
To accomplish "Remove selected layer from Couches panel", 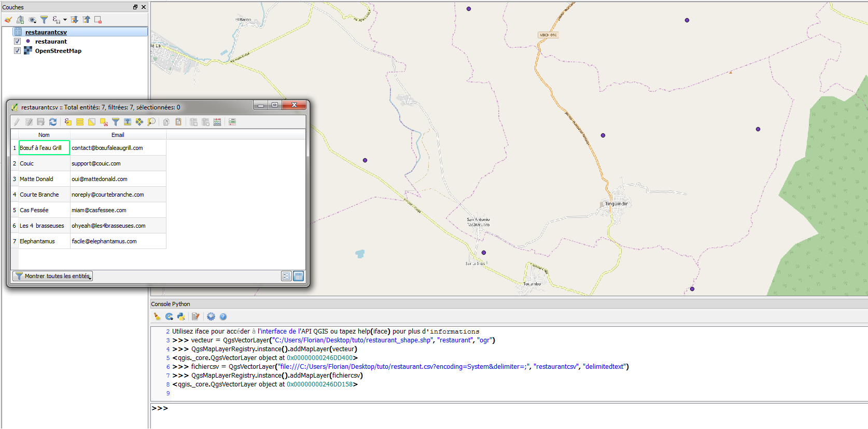I will click(98, 20).
